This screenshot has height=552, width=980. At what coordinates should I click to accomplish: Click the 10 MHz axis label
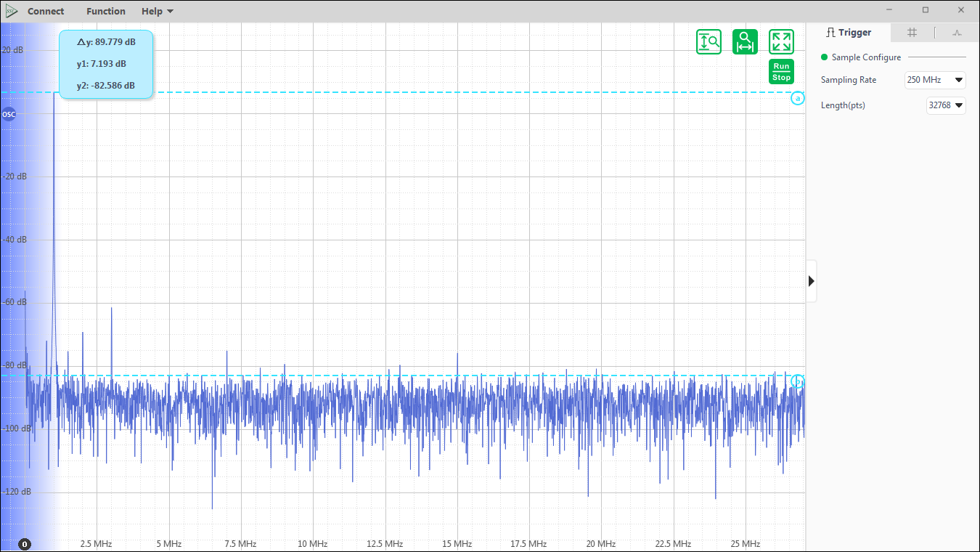pyautogui.click(x=313, y=544)
